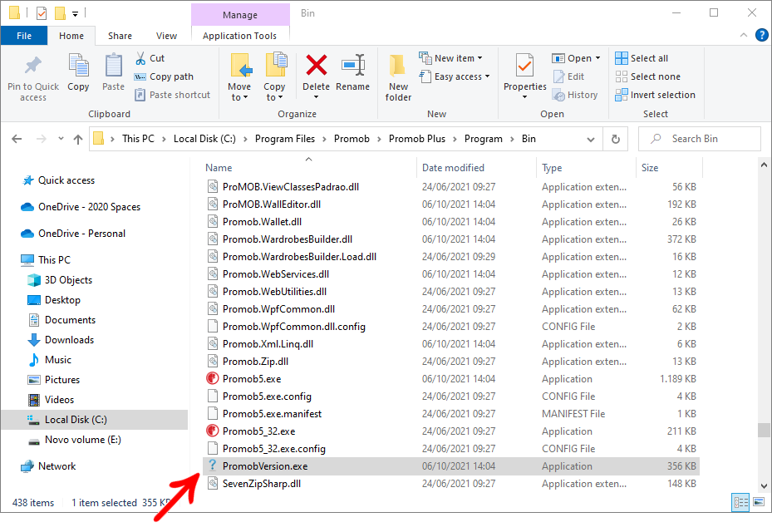Click Program Files in address breadcrumb
The width and height of the screenshot is (772, 532).
coord(284,139)
